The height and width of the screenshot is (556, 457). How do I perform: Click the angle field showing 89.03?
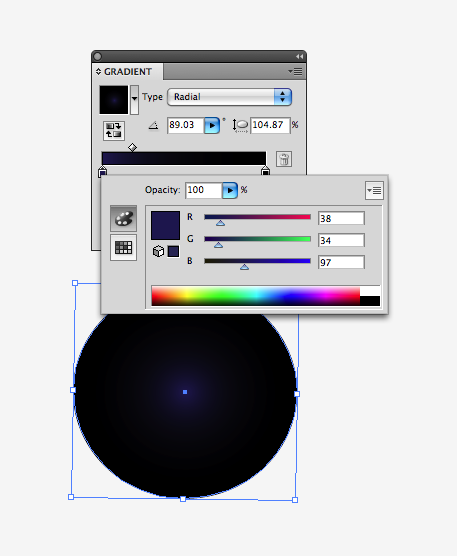click(185, 125)
